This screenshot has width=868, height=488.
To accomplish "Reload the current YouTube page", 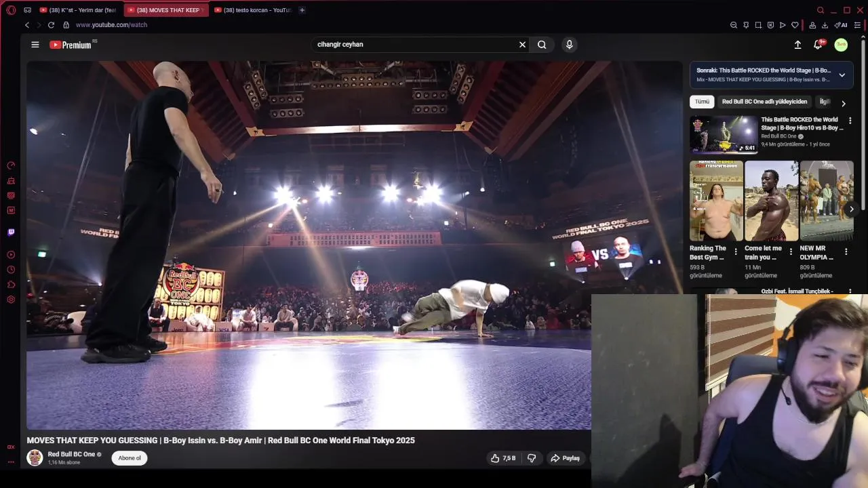I will pyautogui.click(x=51, y=25).
